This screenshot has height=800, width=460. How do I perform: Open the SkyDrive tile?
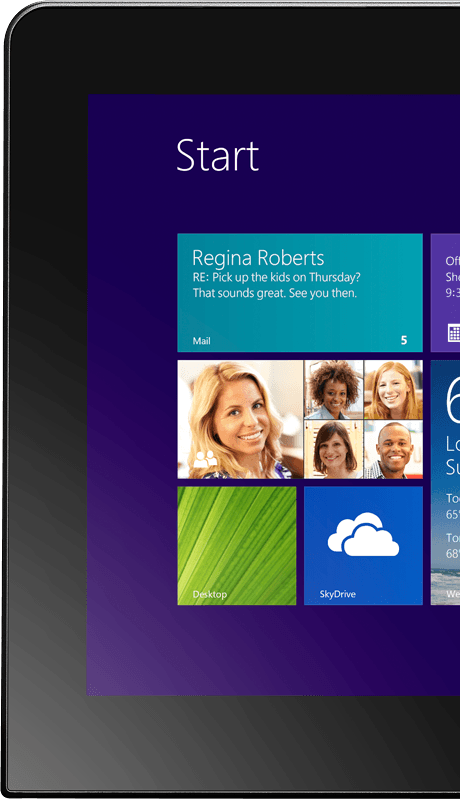click(363, 546)
